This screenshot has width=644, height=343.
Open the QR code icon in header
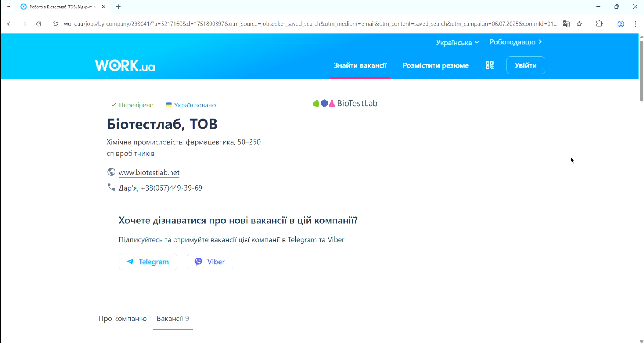(x=489, y=65)
